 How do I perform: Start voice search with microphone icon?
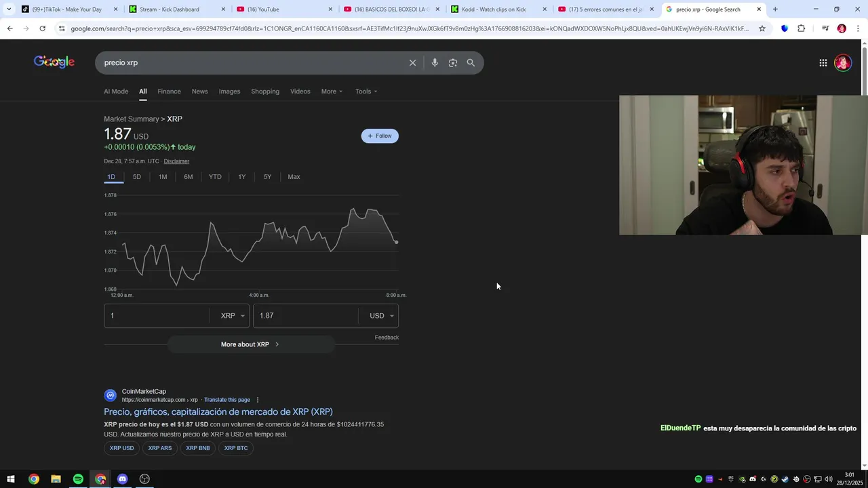point(435,62)
